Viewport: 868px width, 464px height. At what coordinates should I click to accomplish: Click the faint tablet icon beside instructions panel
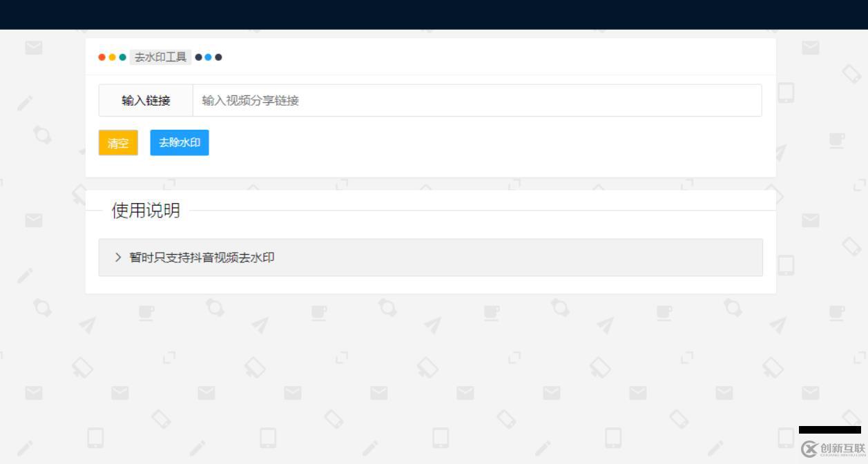pos(786,264)
